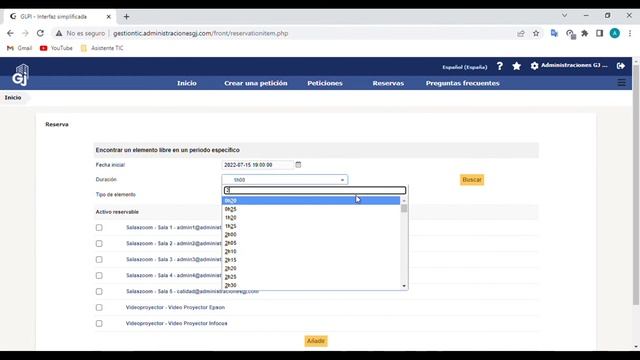Viewport: 640px width, 360px height.
Task: Click the Fecha inicial date field
Action: (258, 165)
